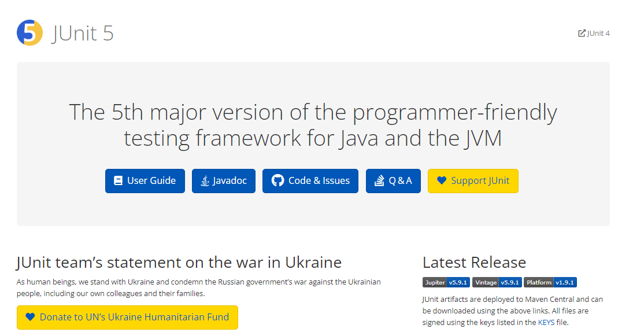
Task: Open the Platform v1.9.1 badge
Action: tap(550, 283)
